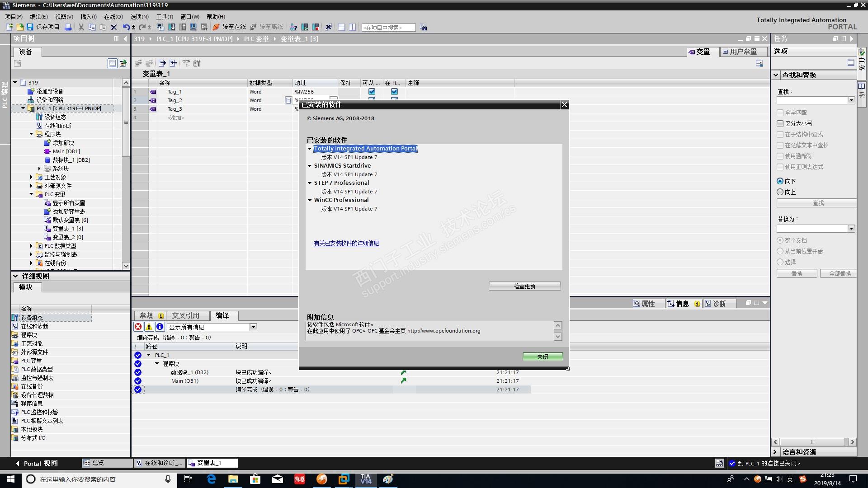Click the Undo arrow icon
The width and height of the screenshot is (868, 488).
click(x=126, y=27)
